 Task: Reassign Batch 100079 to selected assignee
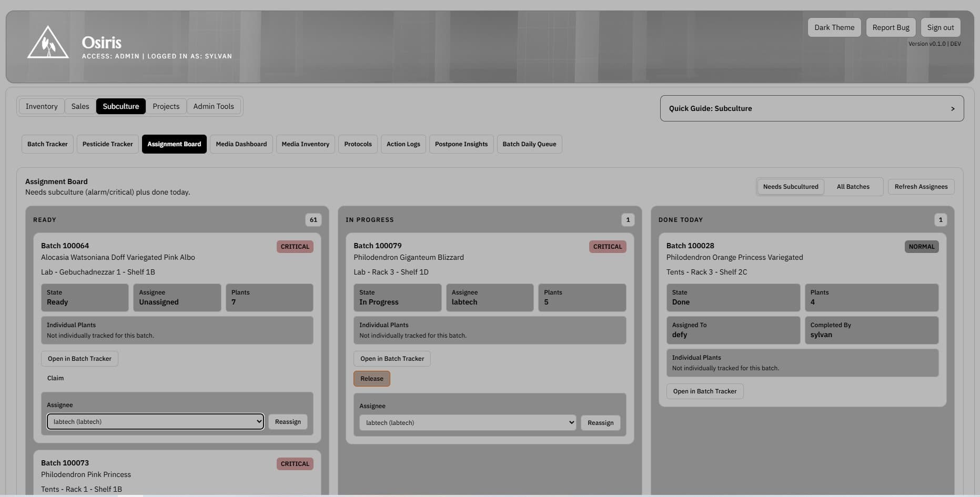[600, 422]
